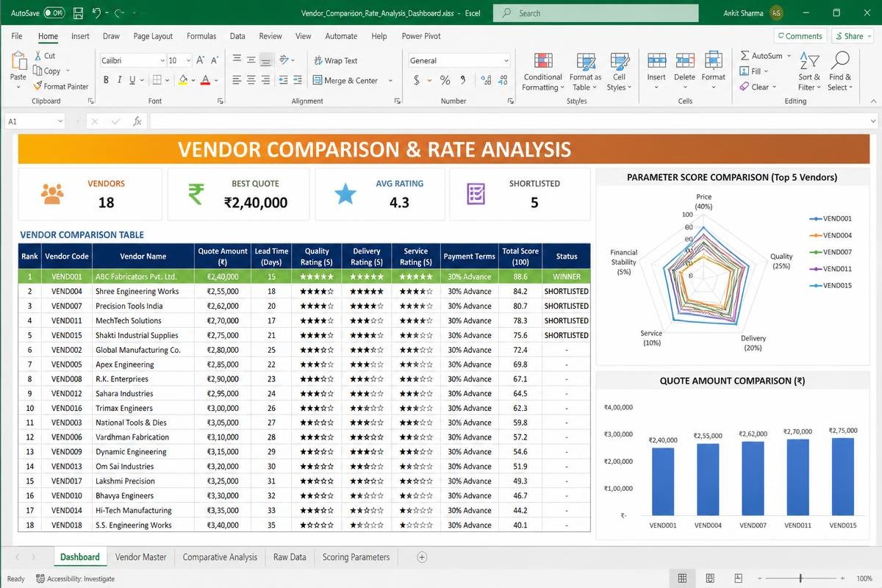Toggle Align Left
The width and height of the screenshot is (882, 588).
[237, 80]
